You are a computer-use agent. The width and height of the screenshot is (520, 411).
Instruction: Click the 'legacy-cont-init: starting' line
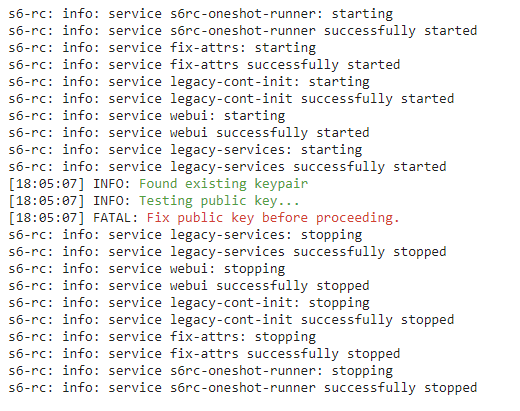189,82
